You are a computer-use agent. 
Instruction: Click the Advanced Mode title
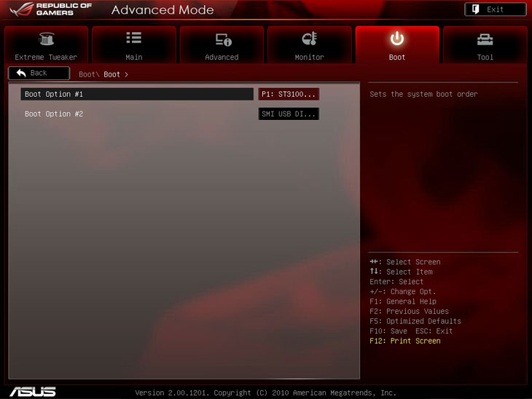163,10
